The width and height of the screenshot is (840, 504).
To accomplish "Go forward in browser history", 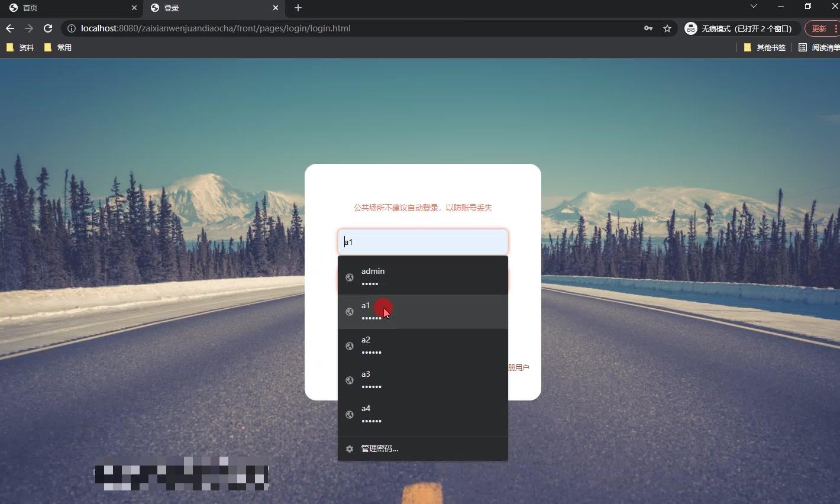I will point(29,28).
